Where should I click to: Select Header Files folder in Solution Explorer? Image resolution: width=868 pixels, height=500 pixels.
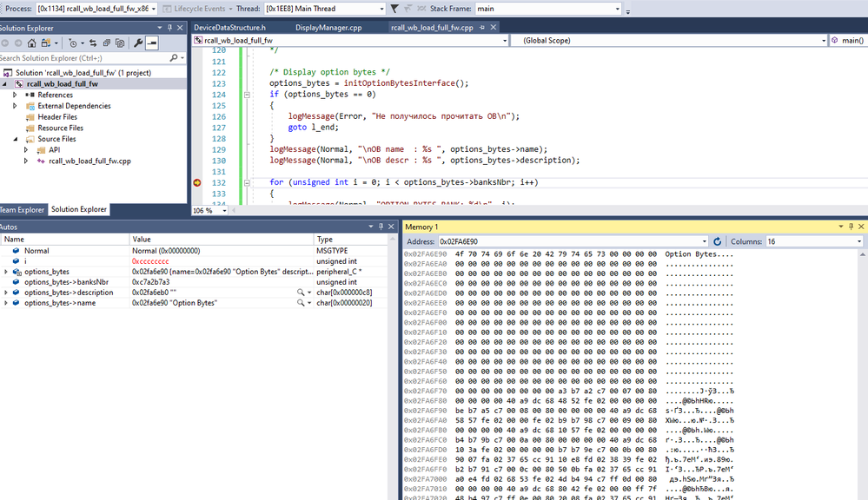click(x=56, y=117)
